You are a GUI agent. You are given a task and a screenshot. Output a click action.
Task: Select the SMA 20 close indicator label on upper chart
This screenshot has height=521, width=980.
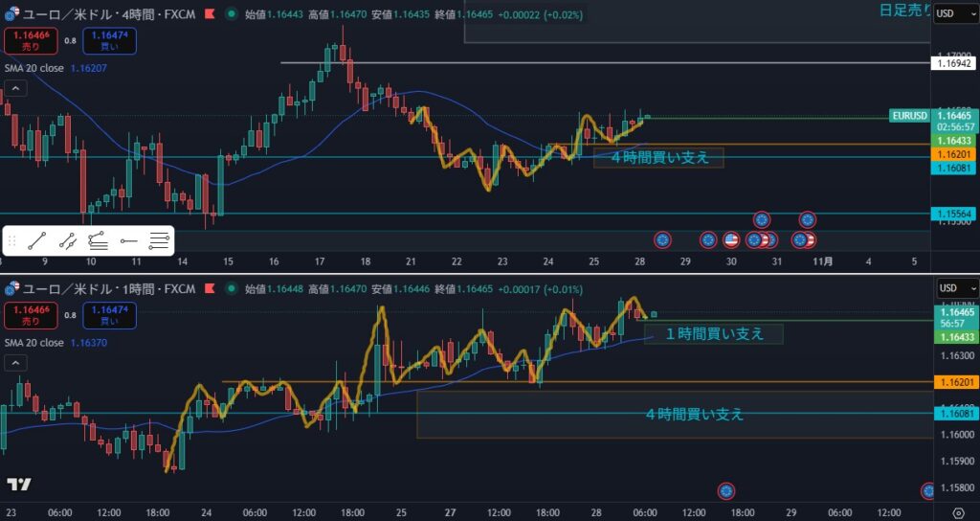(46, 69)
